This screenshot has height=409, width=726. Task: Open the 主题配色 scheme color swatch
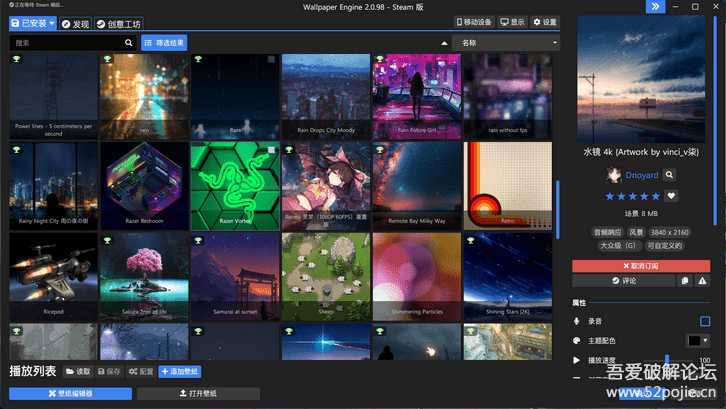[x=697, y=341]
